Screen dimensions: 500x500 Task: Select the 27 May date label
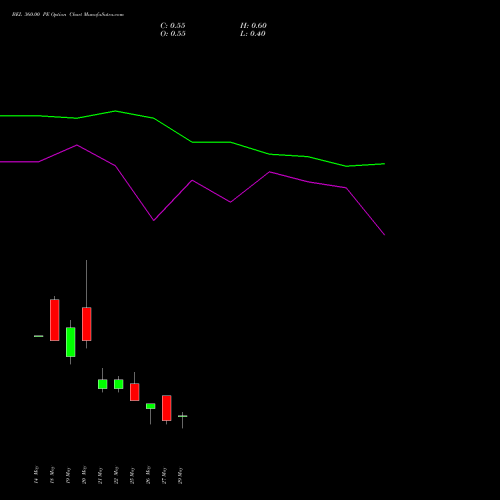click(164, 475)
